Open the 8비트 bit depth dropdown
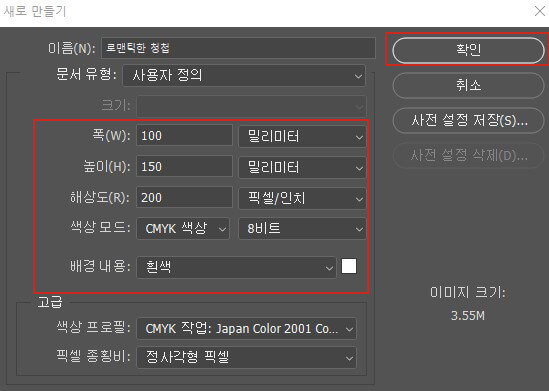This screenshot has height=391, width=549. 302,229
